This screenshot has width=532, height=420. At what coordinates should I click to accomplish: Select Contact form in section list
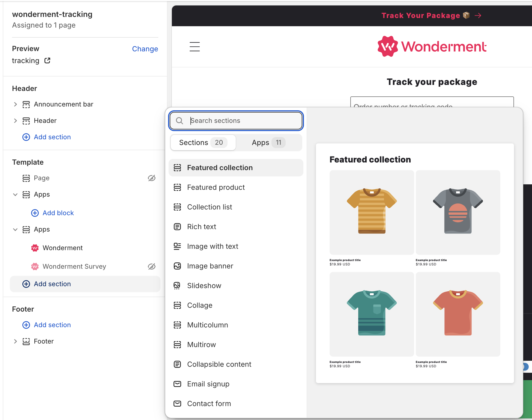pos(236,404)
